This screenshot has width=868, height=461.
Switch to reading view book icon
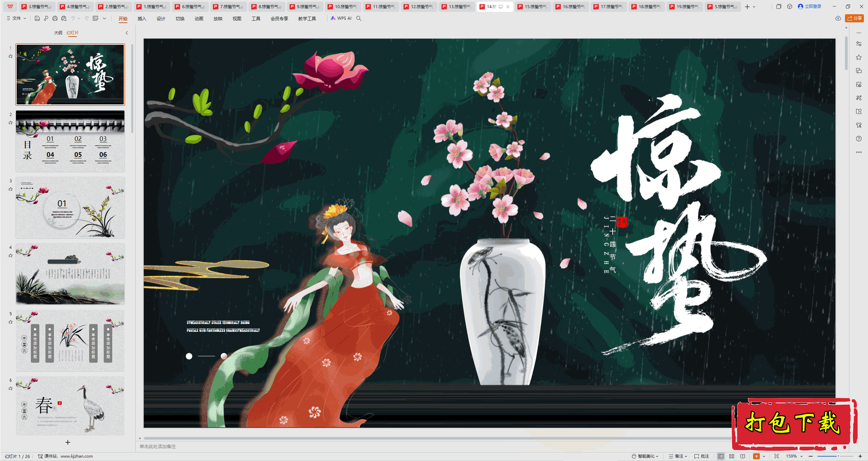tap(743, 456)
